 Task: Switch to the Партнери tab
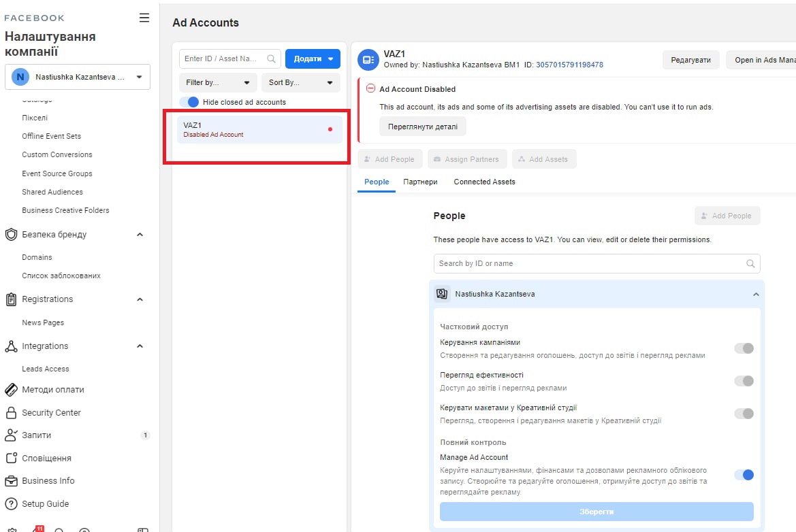point(420,182)
